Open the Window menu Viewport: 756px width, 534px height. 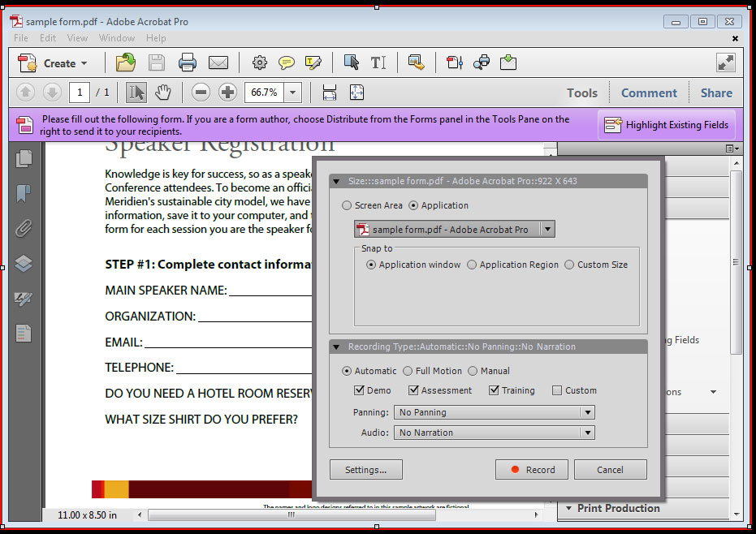coord(117,38)
